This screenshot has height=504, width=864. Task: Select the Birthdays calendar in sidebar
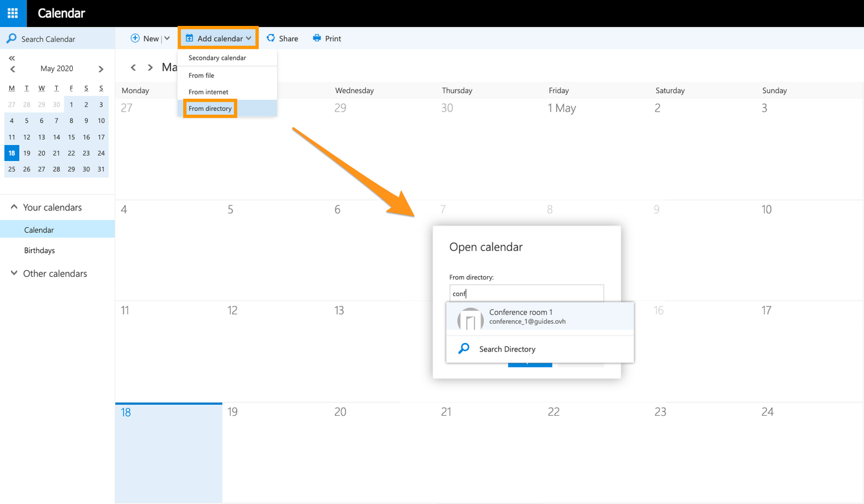pyautogui.click(x=39, y=250)
